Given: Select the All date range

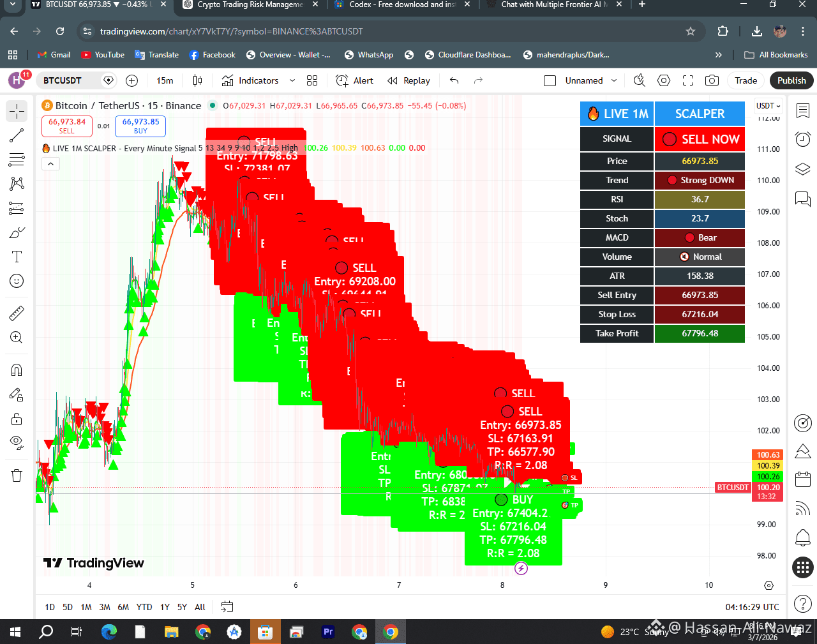Looking at the screenshot, I should pyautogui.click(x=200, y=607).
